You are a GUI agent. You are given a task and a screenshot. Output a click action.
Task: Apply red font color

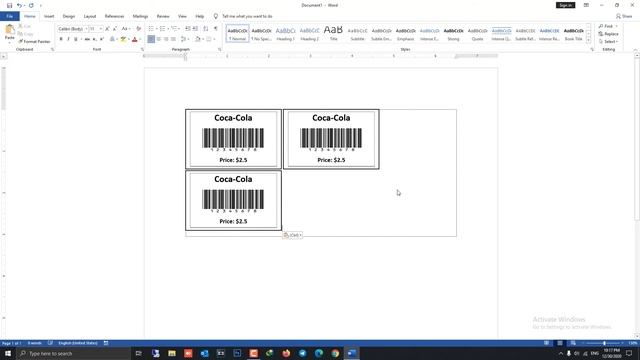[134, 39]
